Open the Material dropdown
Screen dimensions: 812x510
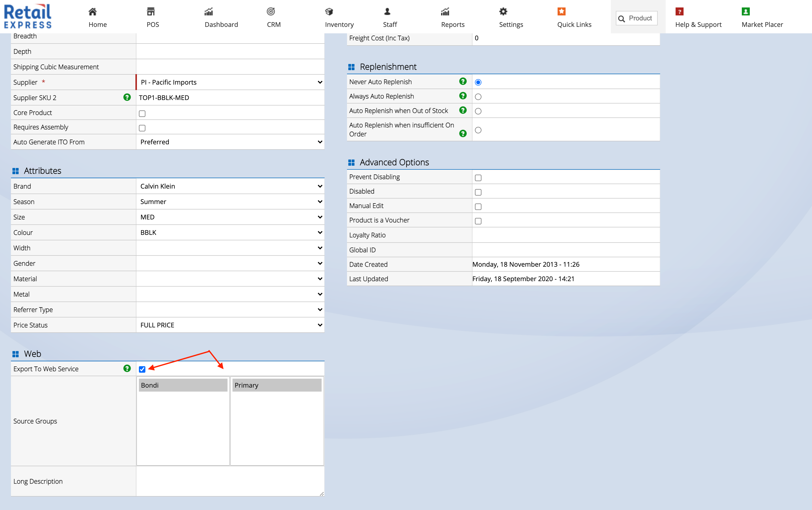tap(231, 279)
